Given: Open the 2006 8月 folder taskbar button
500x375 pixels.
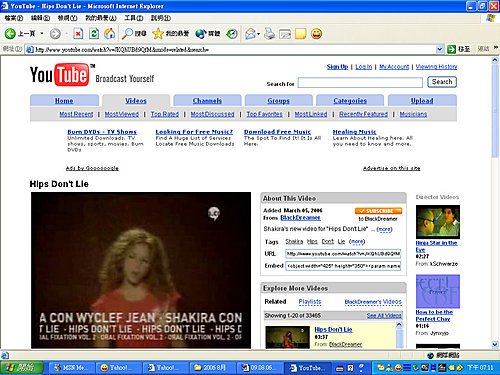Looking at the screenshot, I should point(212,368).
